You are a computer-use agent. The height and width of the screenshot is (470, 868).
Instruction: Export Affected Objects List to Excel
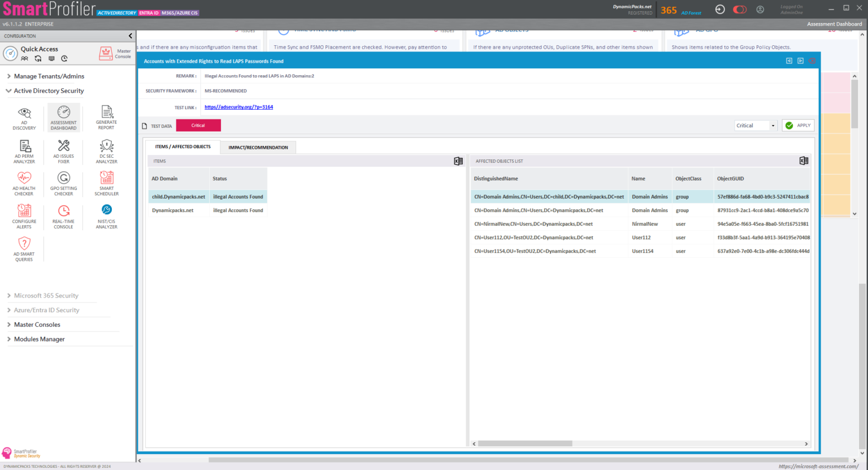(x=804, y=161)
